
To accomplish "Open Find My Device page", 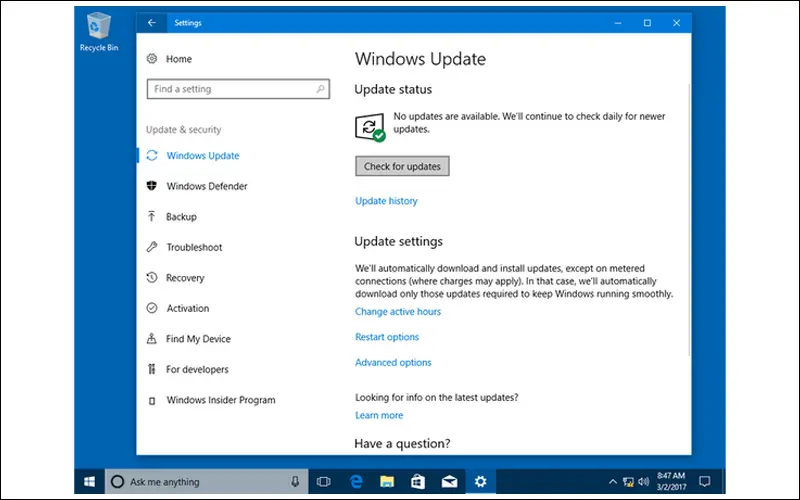I will click(x=198, y=339).
